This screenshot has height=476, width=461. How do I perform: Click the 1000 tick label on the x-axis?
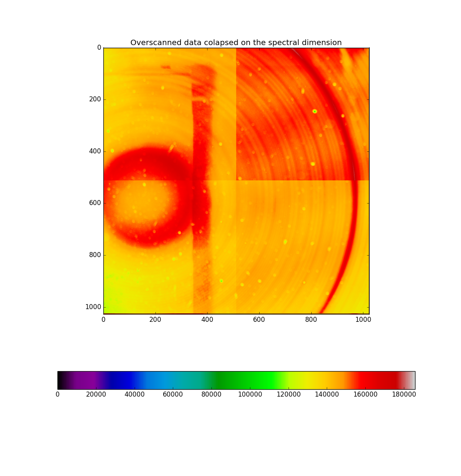[363, 320]
